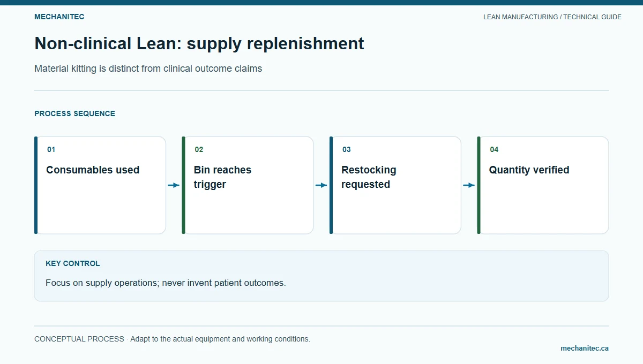Image resolution: width=643 pixels, height=364 pixels.
Task: Click step number 03
Action: coord(346,149)
